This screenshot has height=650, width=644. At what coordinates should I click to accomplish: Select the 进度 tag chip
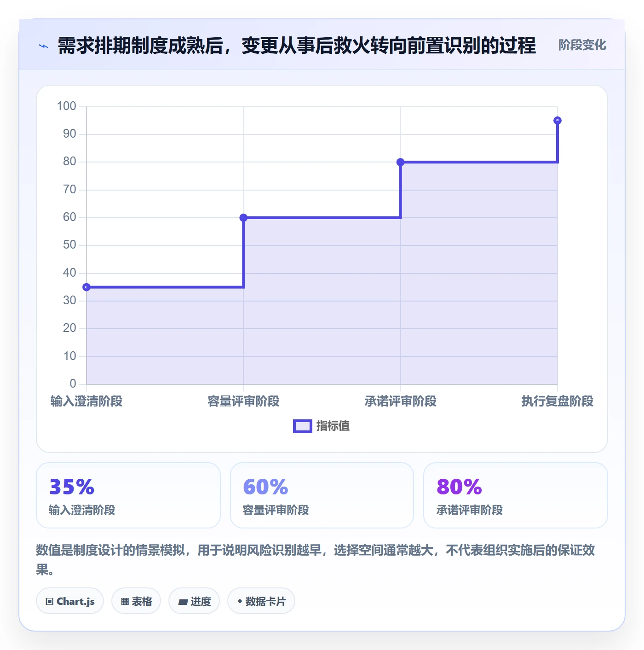pyautogui.click(x=194, y=601)
